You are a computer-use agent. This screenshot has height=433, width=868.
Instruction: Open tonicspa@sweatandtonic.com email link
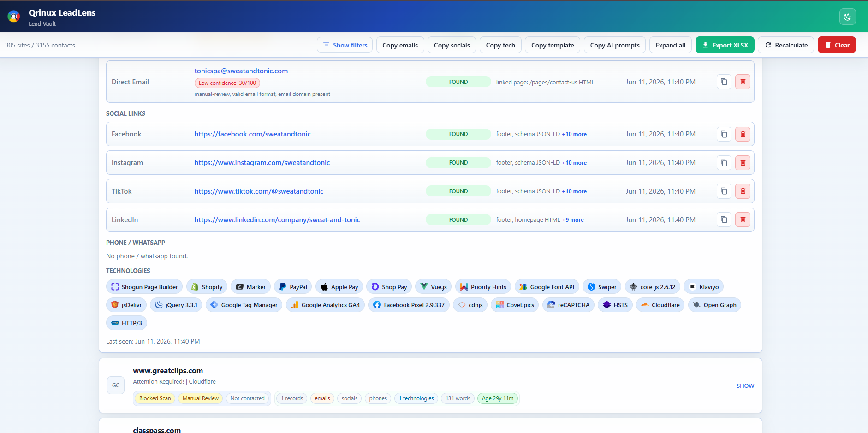tap(241, 71)
